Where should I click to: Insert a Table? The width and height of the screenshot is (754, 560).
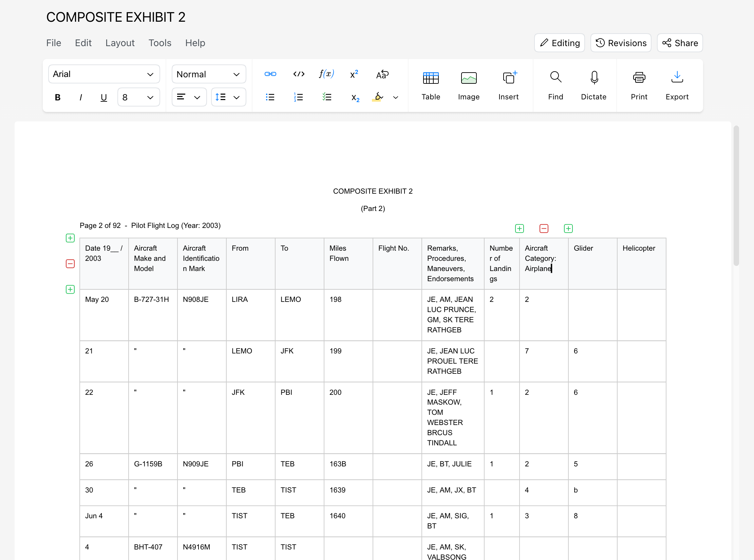pos(431,85)
